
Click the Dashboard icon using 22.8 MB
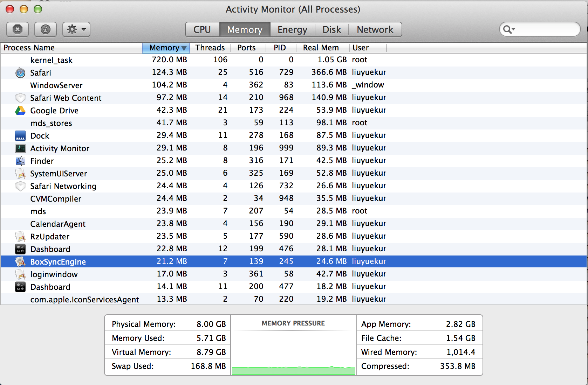click(20, 249)
